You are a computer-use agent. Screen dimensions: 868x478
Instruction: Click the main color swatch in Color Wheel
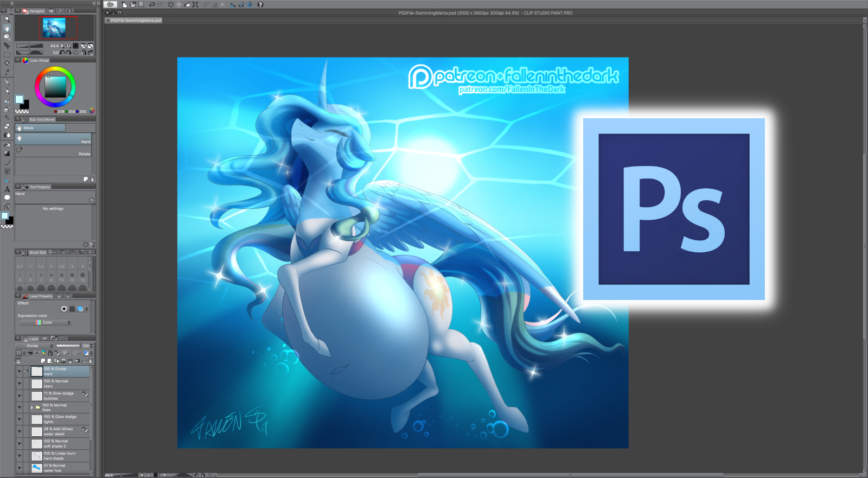20,99
